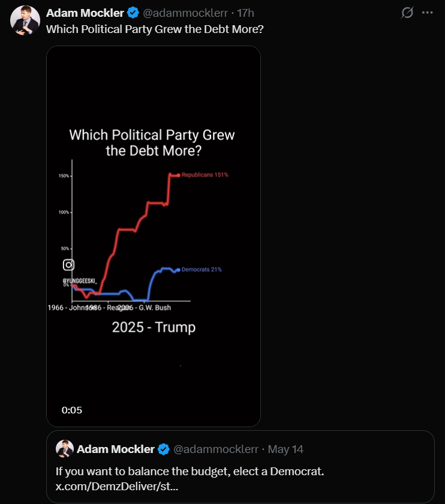Click Adam Mockler's profile avatar
The width and height of the screenshot is (445, 504).
[25, 20]
